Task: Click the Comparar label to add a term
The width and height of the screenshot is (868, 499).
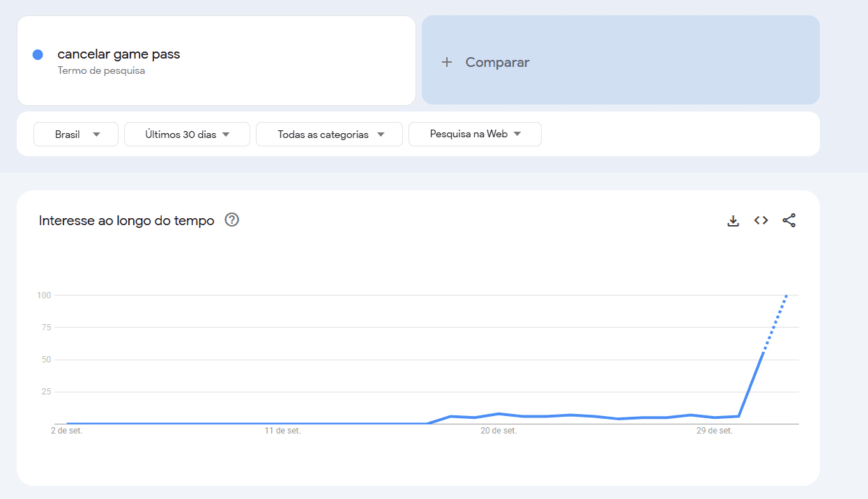Action: (497, 63)
